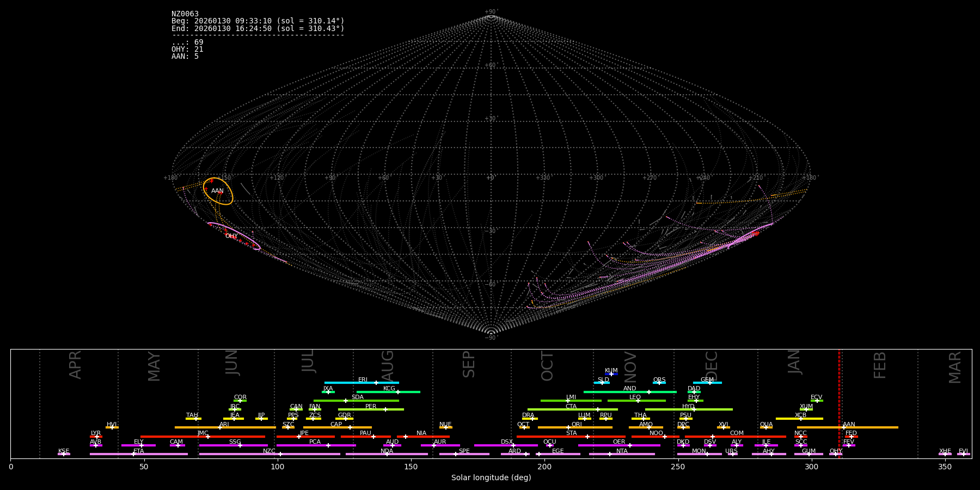Screen dimensions: 980x490
Task: Click the NTA shower bar
Action: tap(622, 454)
